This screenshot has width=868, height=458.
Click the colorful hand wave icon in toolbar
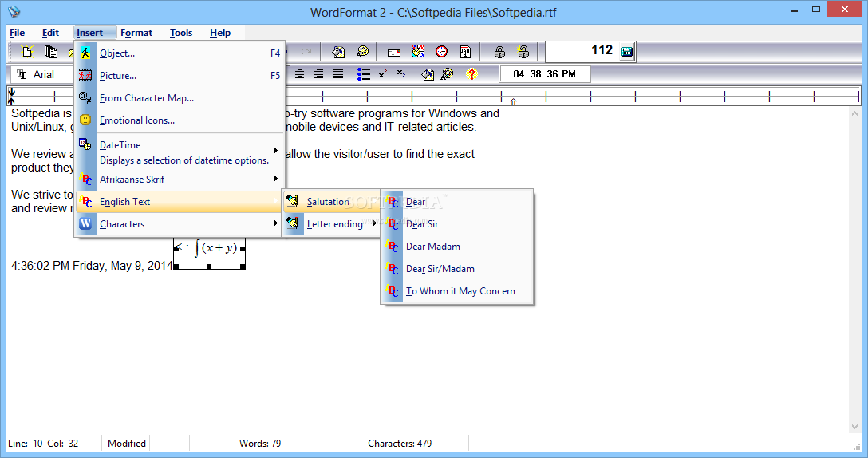[418, 52]
